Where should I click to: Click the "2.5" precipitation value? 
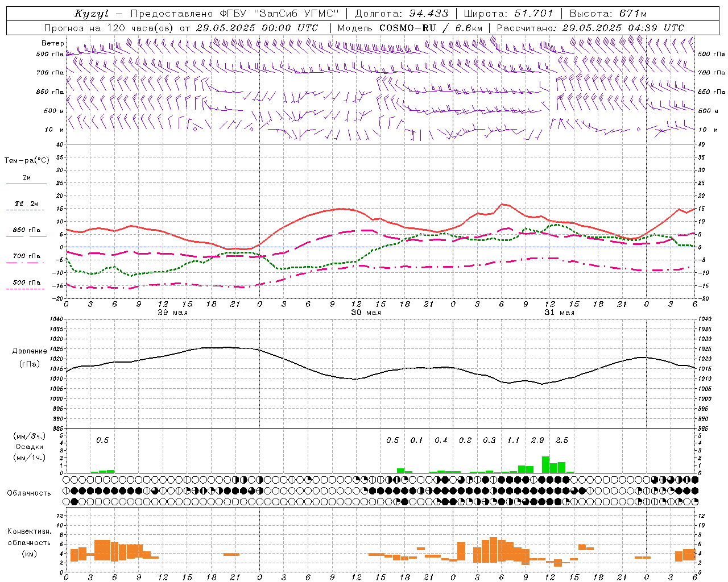pyautogui.click(x=562, y=440)
